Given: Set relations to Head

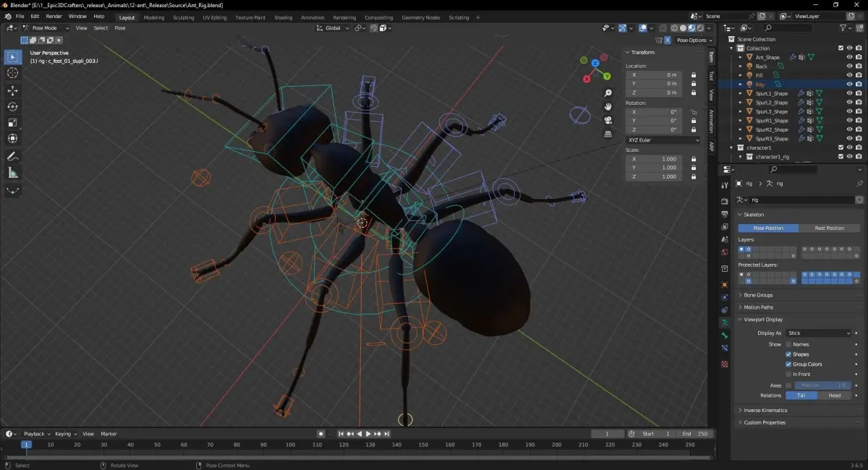Looking at the screenshot, I should pyautogui.click(x=834, y=396).
